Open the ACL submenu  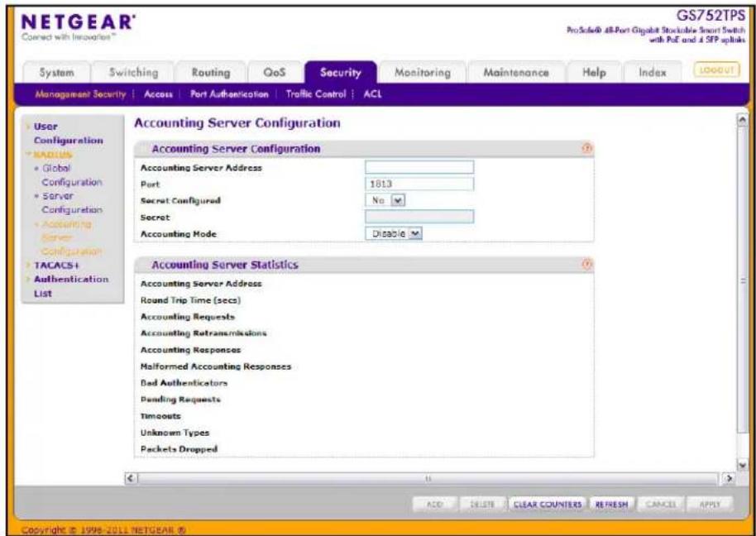pos(372,94)
